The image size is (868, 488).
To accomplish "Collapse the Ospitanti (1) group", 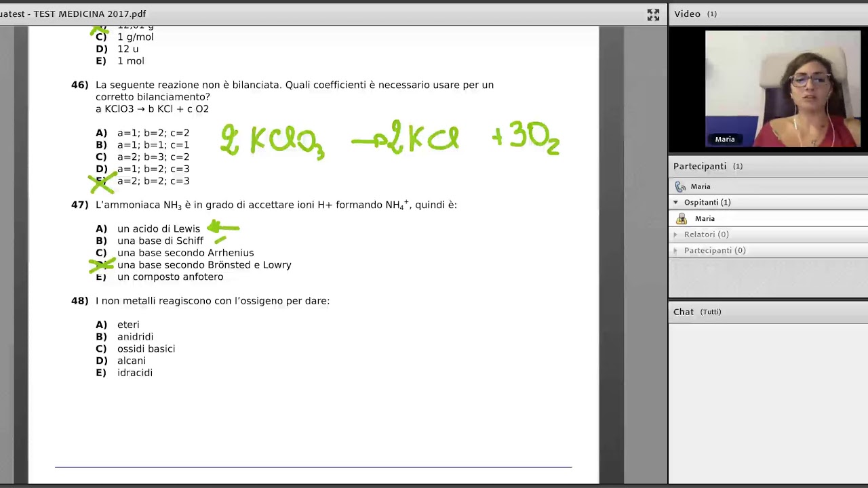I will pos(675,202).
